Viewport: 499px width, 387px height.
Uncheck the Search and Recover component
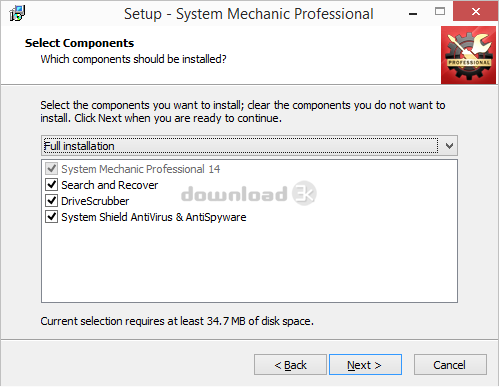51,185
